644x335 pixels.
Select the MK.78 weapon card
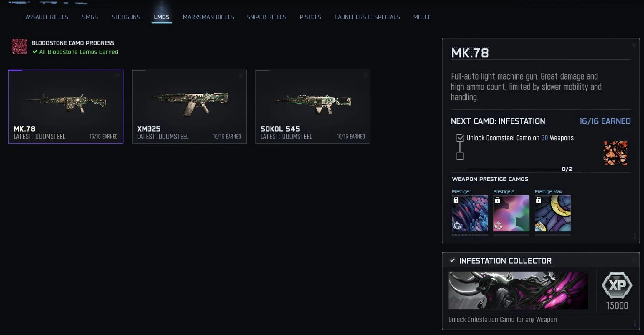[66, 107]
